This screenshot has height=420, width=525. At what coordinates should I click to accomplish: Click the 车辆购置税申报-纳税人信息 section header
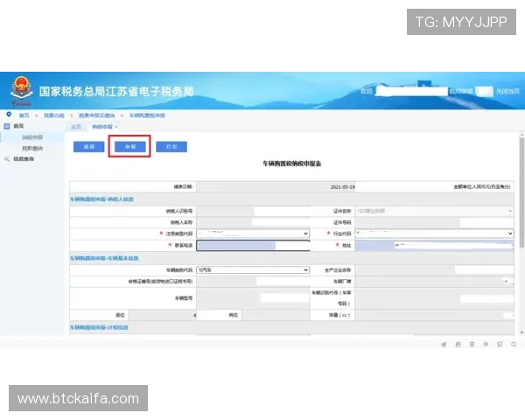click(101, 199)
